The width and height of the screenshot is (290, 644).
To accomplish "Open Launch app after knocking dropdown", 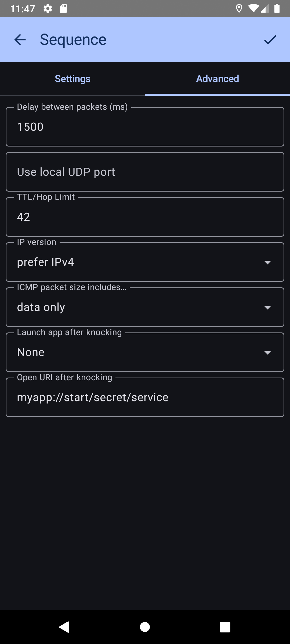I will 145,352.
